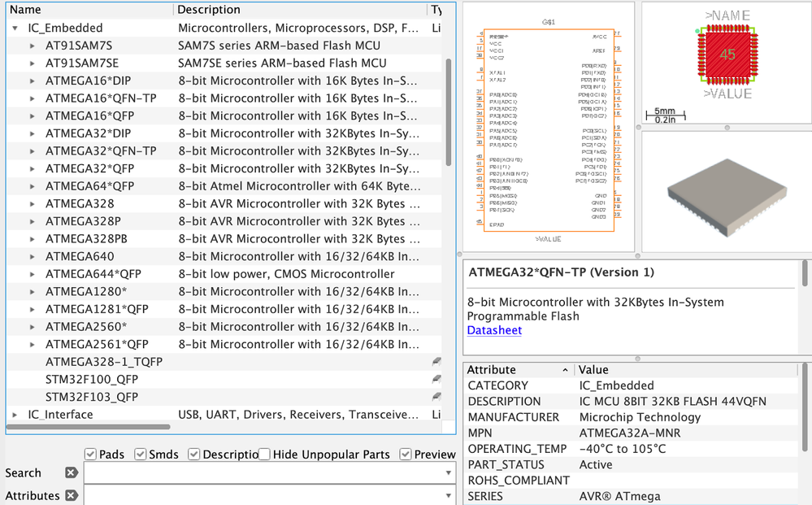Toggle the Smds checkbox
The height and width of the screenshot is (505, 812).
[141, 455]
